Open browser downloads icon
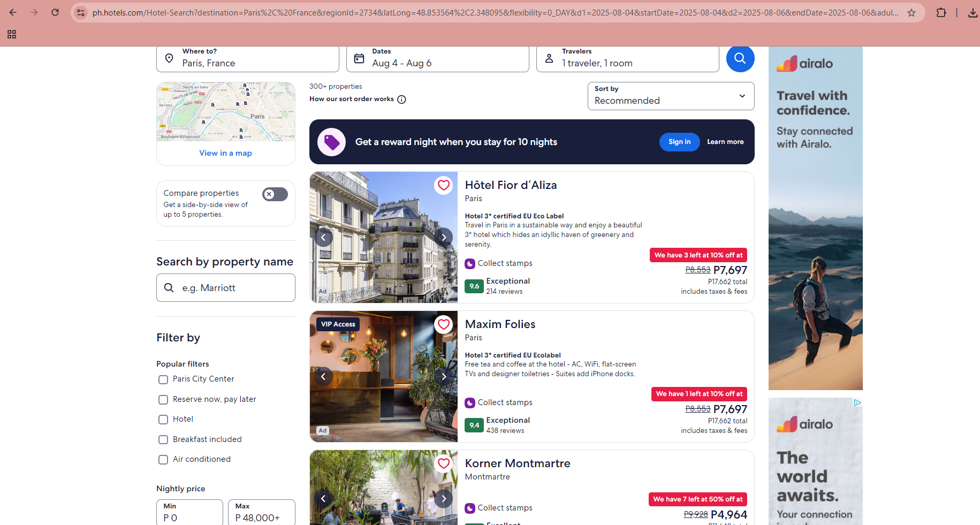980x525 pixels. pyautogui.click(x=973, y=12)
